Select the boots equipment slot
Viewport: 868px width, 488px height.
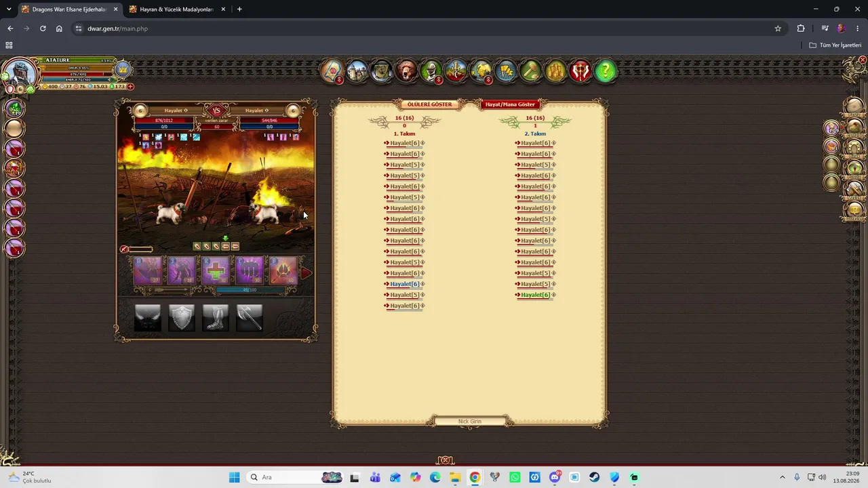point(216,317)
